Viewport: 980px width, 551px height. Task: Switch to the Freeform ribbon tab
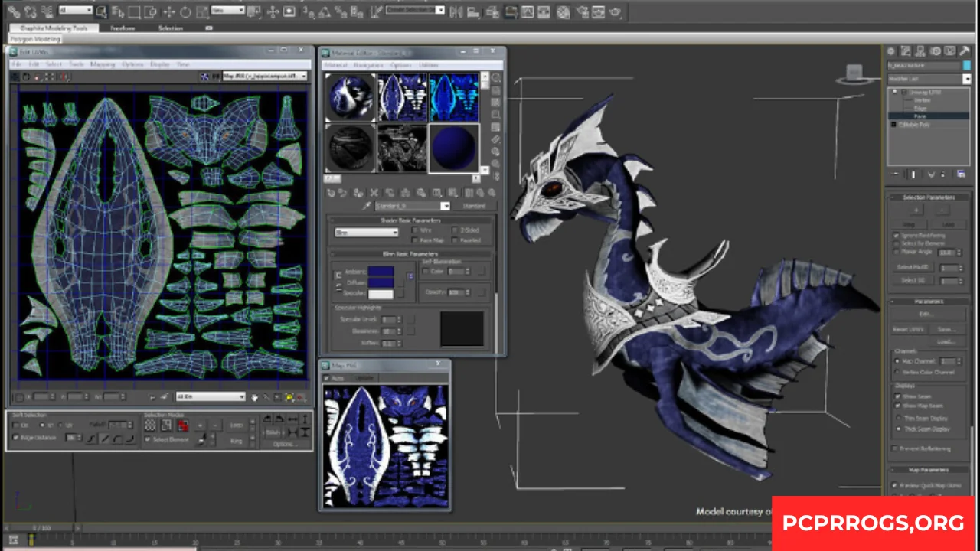122,28
